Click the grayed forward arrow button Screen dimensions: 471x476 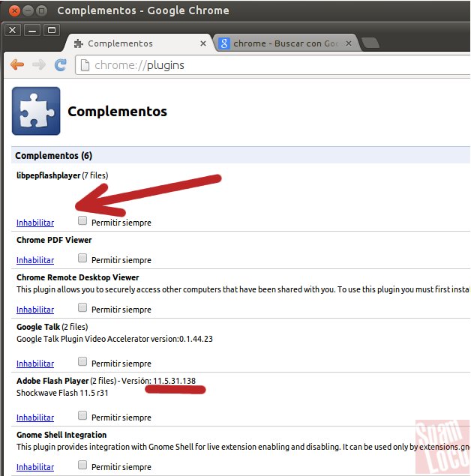tap(39, 64)
